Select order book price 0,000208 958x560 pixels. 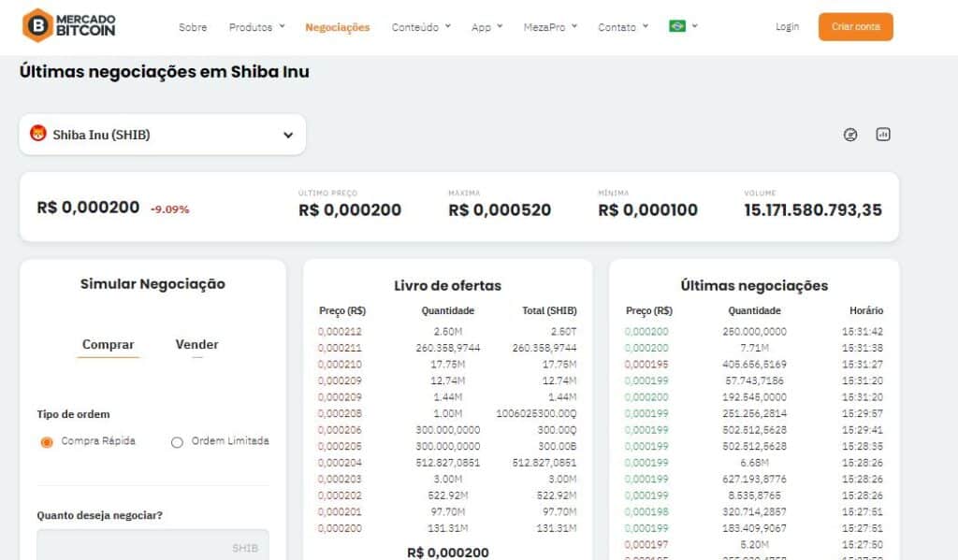point(340,413)
